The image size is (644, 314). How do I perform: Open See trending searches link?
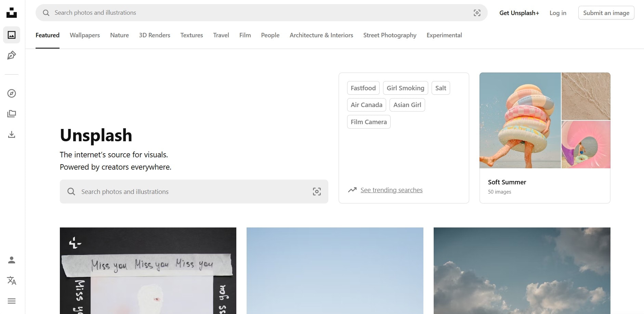pos(391,190)
